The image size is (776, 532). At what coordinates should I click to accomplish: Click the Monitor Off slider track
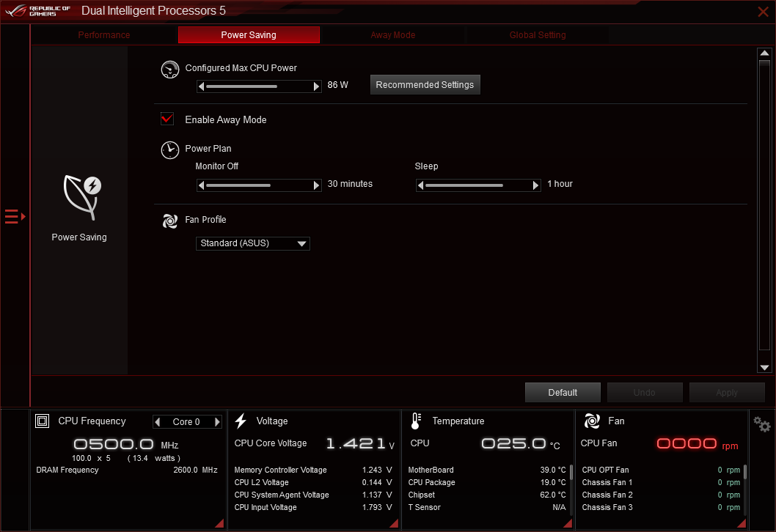point(259,185)
